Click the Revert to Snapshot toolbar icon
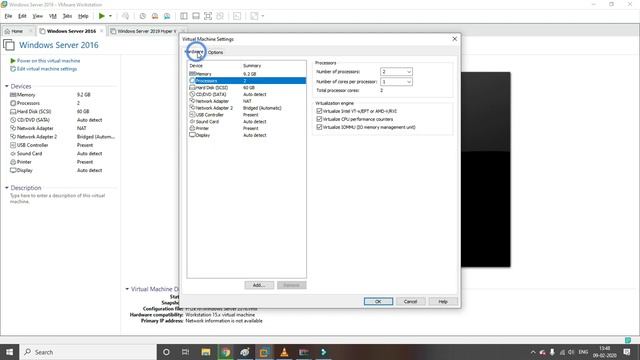The image size is (640, 360). tap(155, 16)
